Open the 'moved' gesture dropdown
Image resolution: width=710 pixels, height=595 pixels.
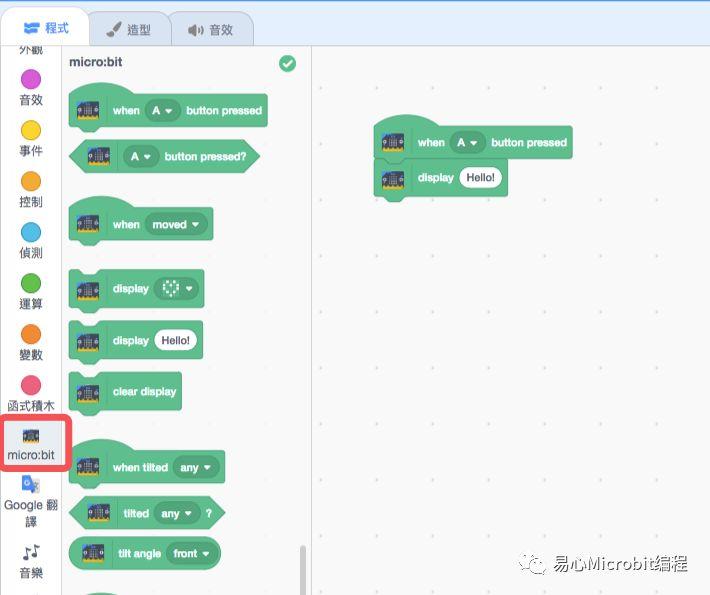(176, 225)
